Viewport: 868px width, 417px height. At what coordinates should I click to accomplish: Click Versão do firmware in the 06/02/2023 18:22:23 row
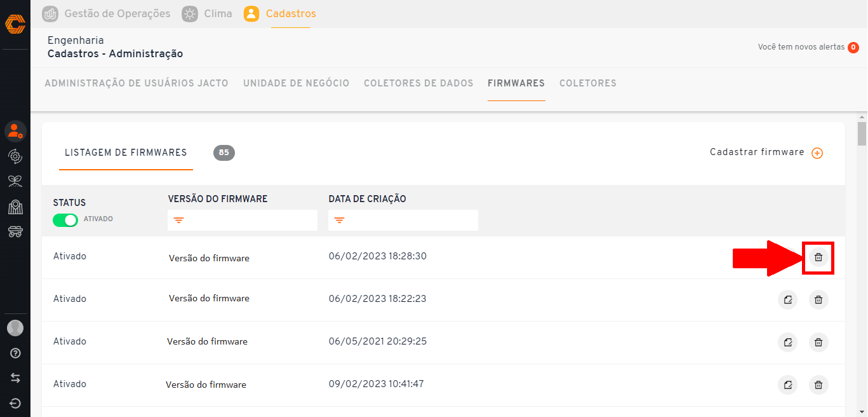pyautogui.click(x=209, y=299)
